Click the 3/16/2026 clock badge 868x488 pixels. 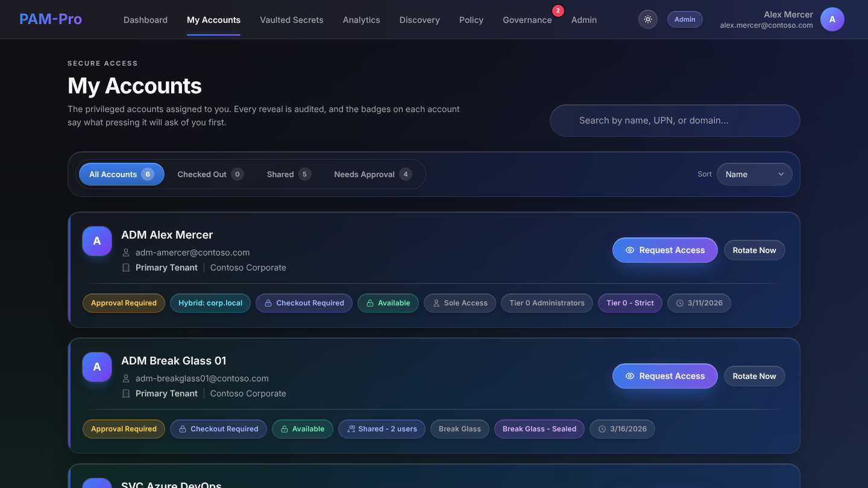(x=623, y=429)
